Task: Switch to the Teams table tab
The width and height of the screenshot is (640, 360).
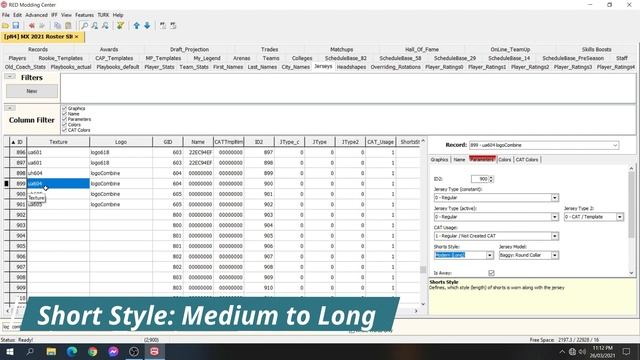Action: click(271, 58)
